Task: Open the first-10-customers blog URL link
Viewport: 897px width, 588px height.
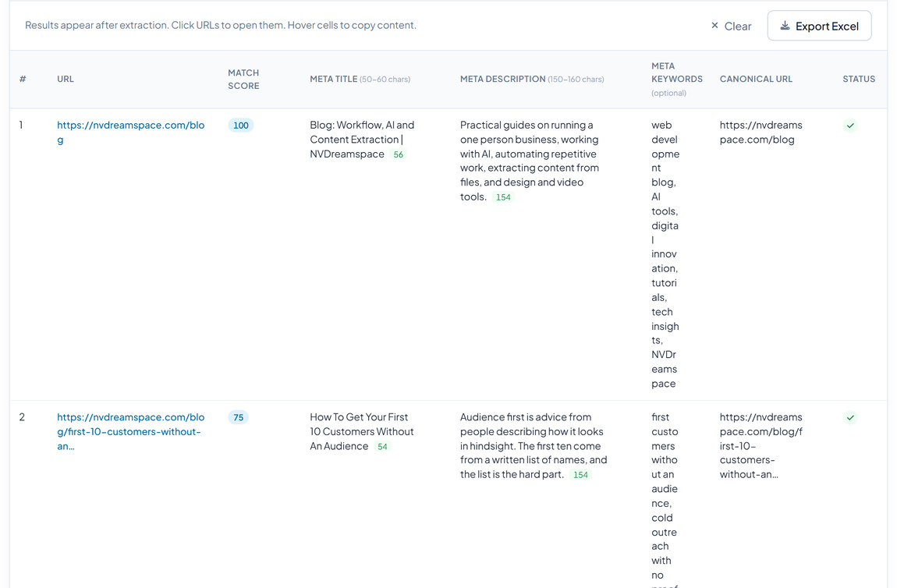Action: [x=130, y=431]
